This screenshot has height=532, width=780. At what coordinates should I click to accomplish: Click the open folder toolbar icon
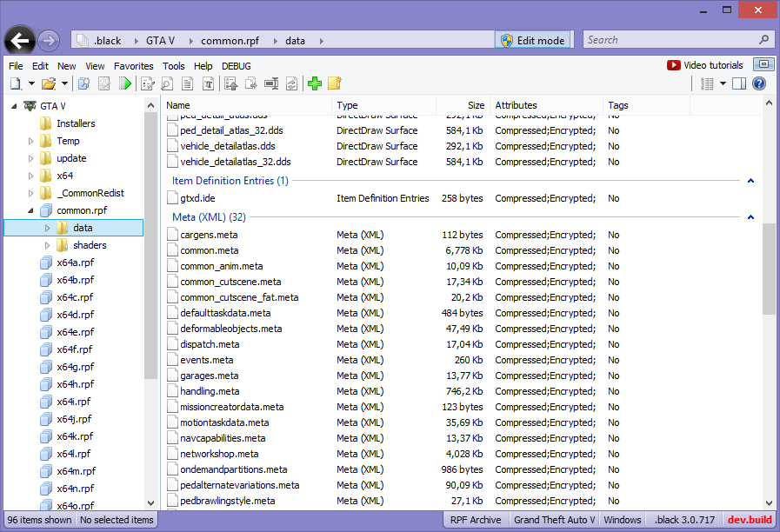coord(49,83)
